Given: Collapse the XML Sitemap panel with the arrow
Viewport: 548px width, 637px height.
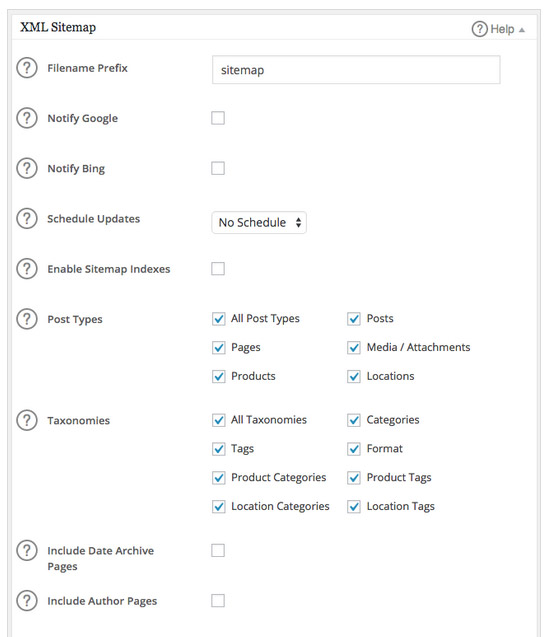Looking at the screenshot, I should coord(522,30).
